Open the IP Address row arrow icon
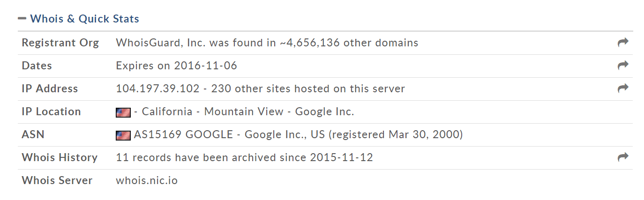Screen dimensions: 644x200 tap(622, 89)
